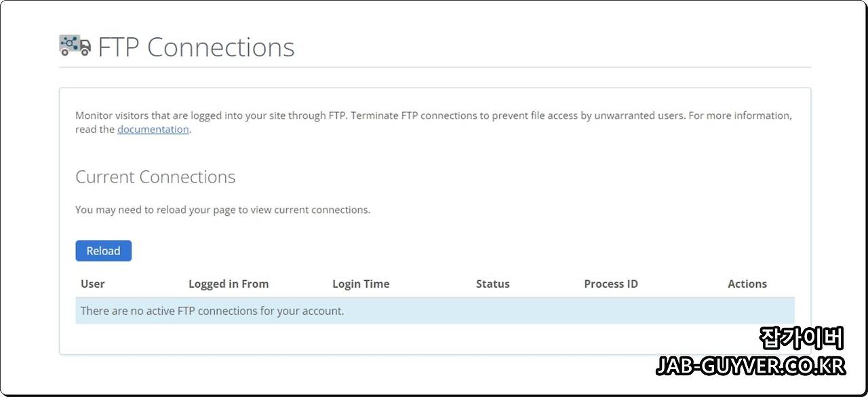Reload the current connections list
This screenshot has height=397, width=868.
[103, 251]
